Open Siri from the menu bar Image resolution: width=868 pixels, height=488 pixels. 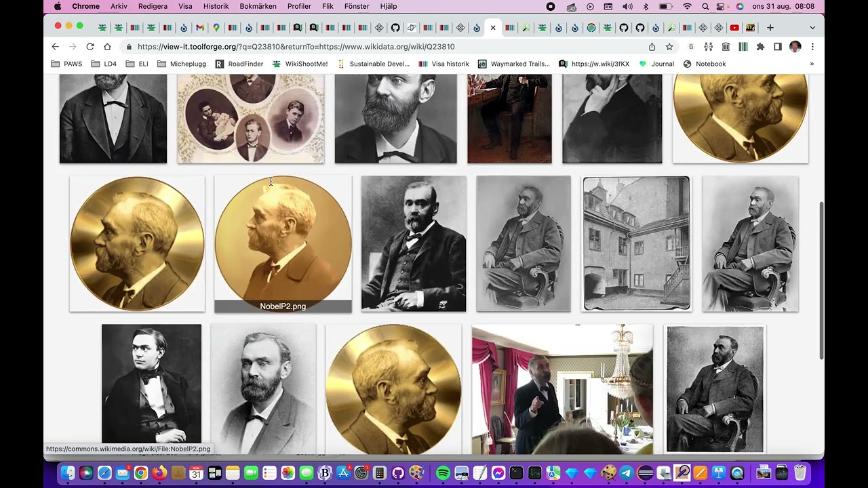[740, 6]
